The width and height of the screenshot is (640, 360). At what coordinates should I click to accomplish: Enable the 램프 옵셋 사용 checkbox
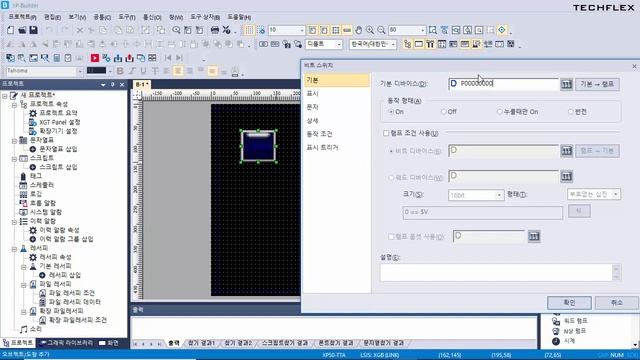[391, 236]
